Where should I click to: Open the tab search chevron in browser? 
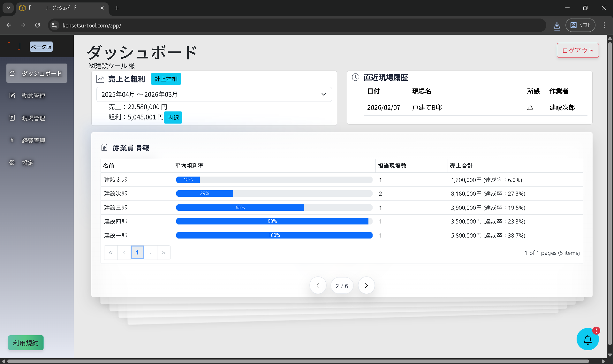(x=8, y=8)
